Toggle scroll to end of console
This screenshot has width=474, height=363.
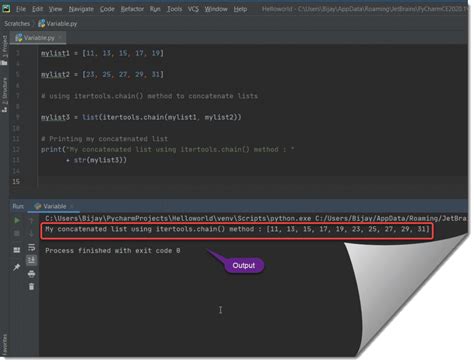tap(31, 260)
